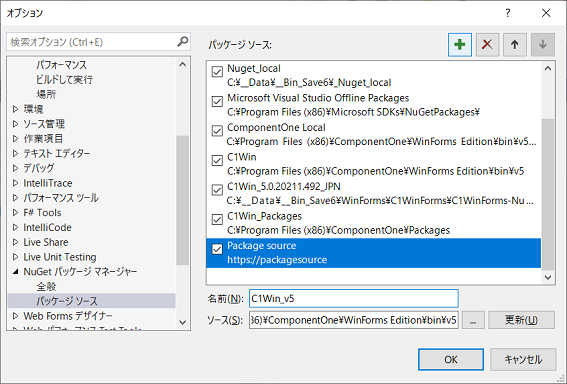Click the options tree scrollbar up arrow
The image size is (567, 384).
[183, 65]
